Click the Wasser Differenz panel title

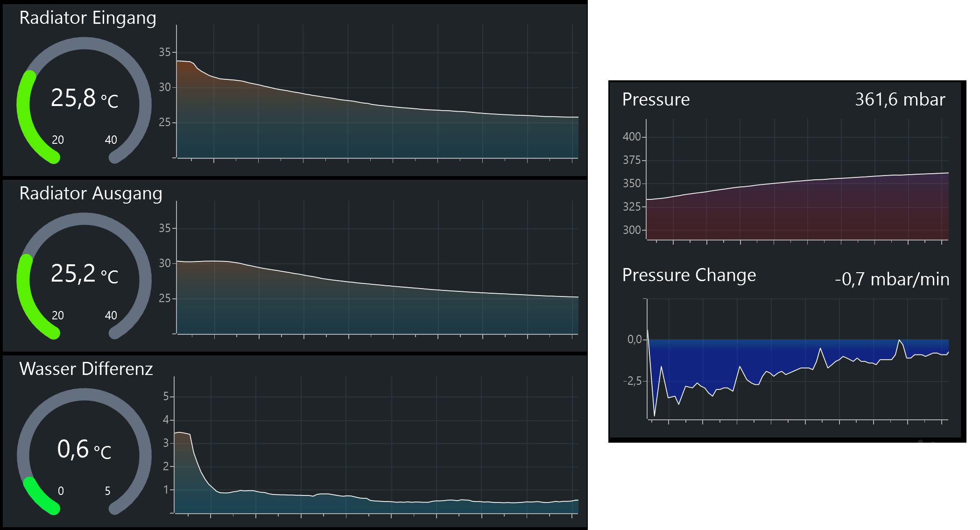[x=86, y=369]
